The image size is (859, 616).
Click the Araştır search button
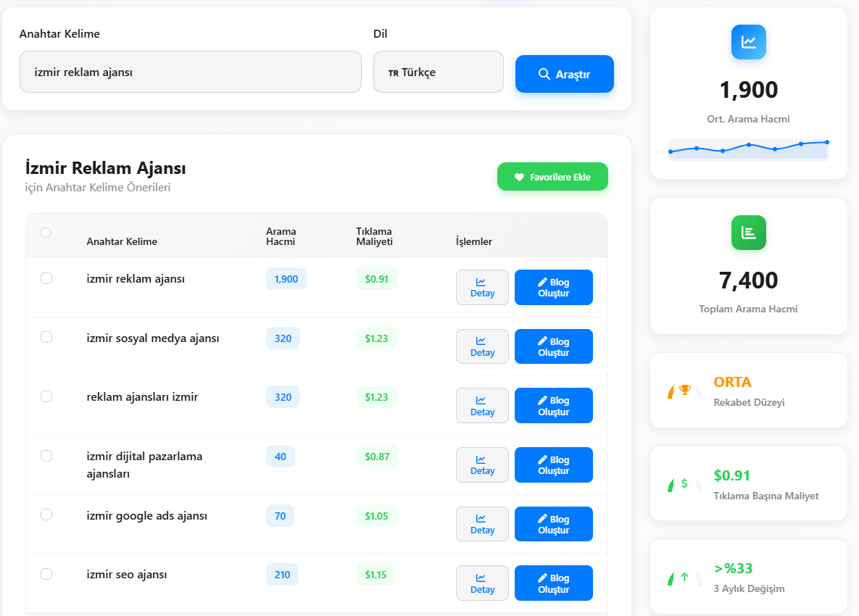pyautogui.click(x=564, y=74)
